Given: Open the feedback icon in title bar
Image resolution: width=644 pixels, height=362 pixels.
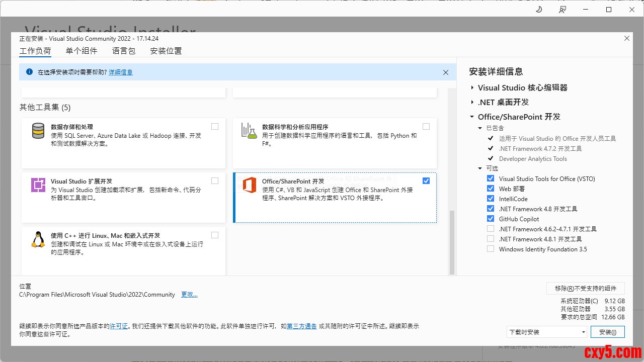Looking at the screenshot, I should click(x=562, y=10).
